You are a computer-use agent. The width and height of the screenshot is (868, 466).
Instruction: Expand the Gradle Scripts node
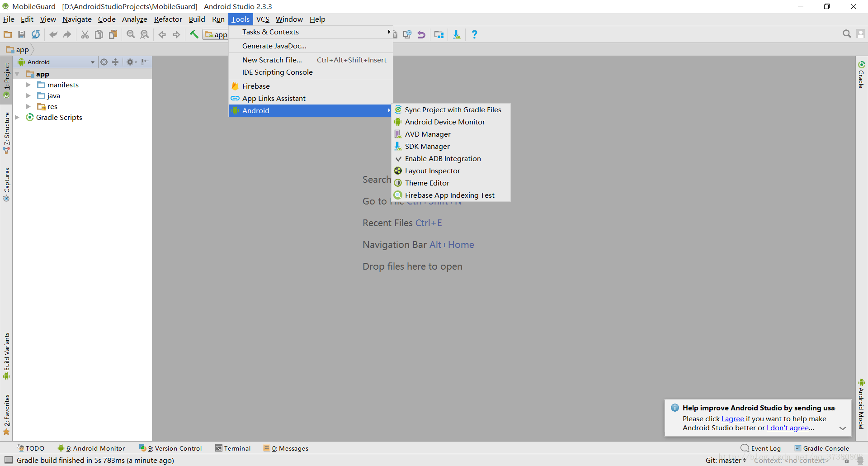tap(17, 117)
